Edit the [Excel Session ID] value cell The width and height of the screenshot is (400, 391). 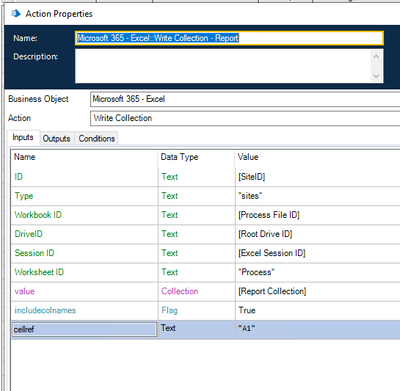pyautogui.click(x=318, y=253)
